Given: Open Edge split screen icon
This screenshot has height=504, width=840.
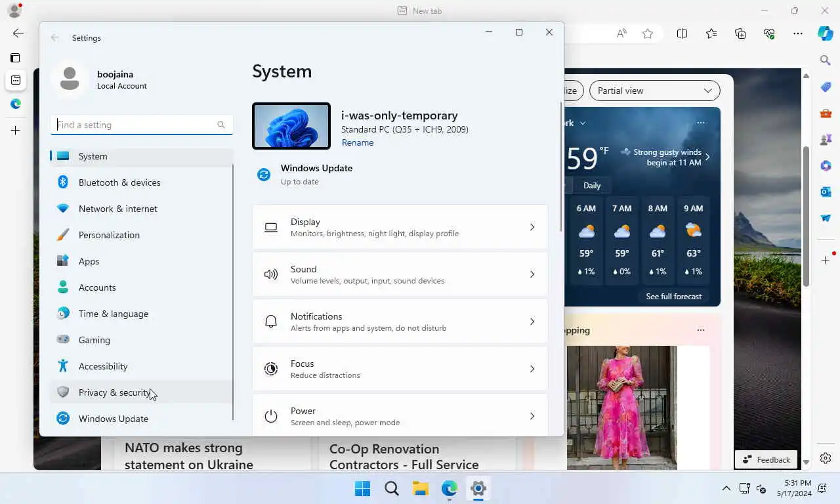Looking at the screenshot, I should click(682, 33).
